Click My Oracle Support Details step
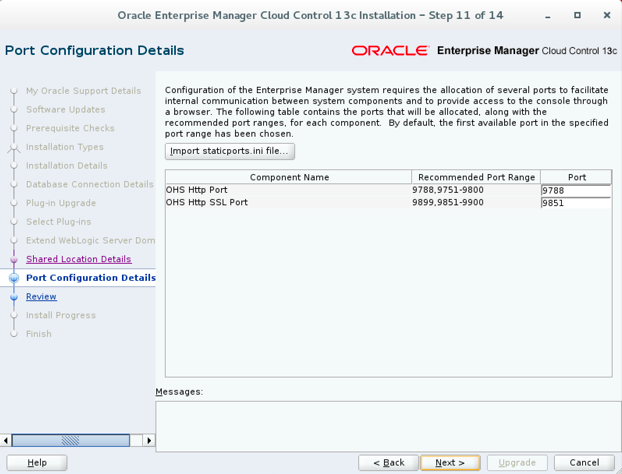622x474 pixels. tap(83, 91)
